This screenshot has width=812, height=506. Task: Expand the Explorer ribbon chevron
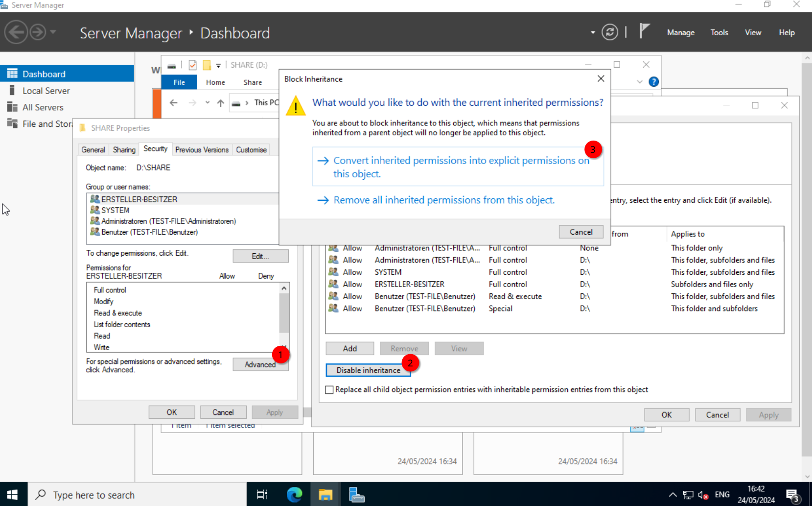click(640, 82)
